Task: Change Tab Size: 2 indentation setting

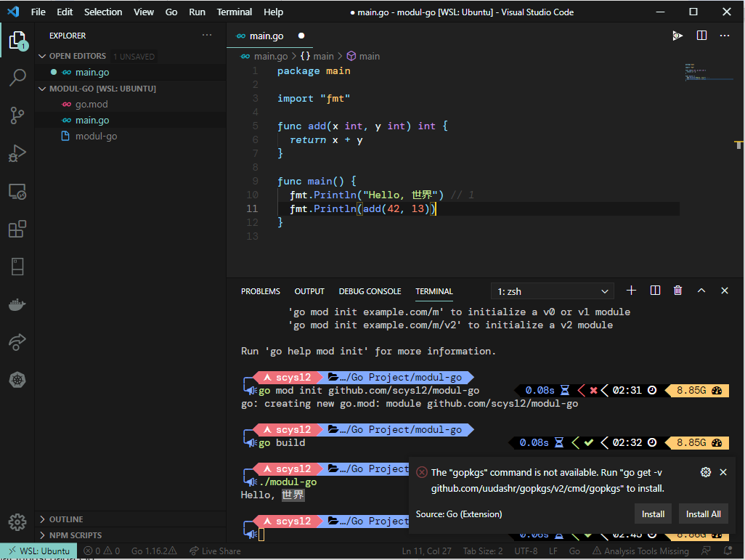Action: pos(483,551)
